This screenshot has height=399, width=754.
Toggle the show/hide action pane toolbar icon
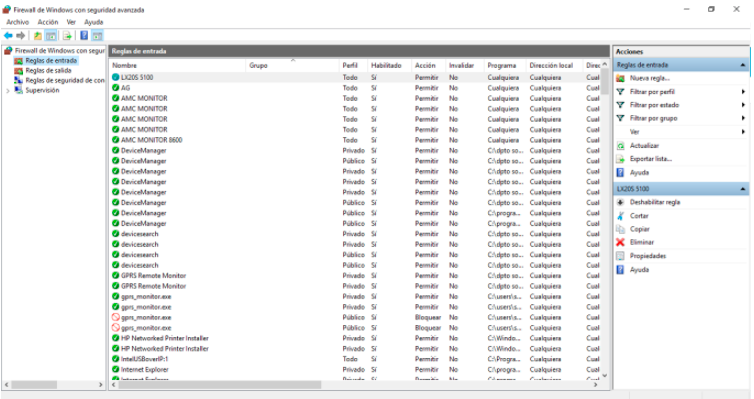[x=97, y=36]
